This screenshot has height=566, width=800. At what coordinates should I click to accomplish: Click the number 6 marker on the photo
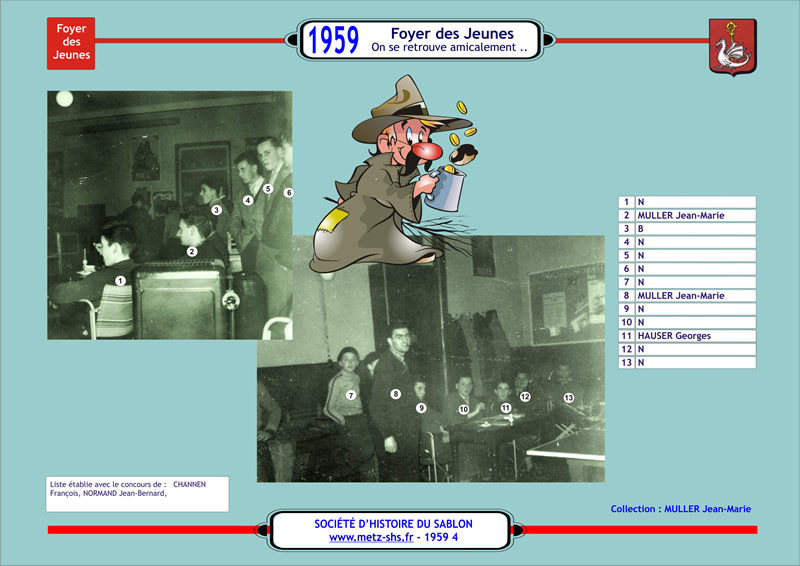(289, 192)
